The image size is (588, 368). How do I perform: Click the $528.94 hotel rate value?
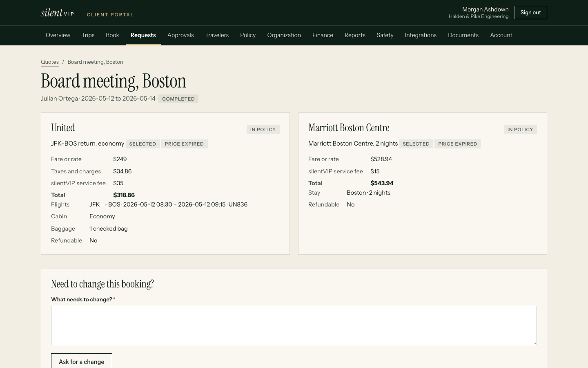[381, 159]
